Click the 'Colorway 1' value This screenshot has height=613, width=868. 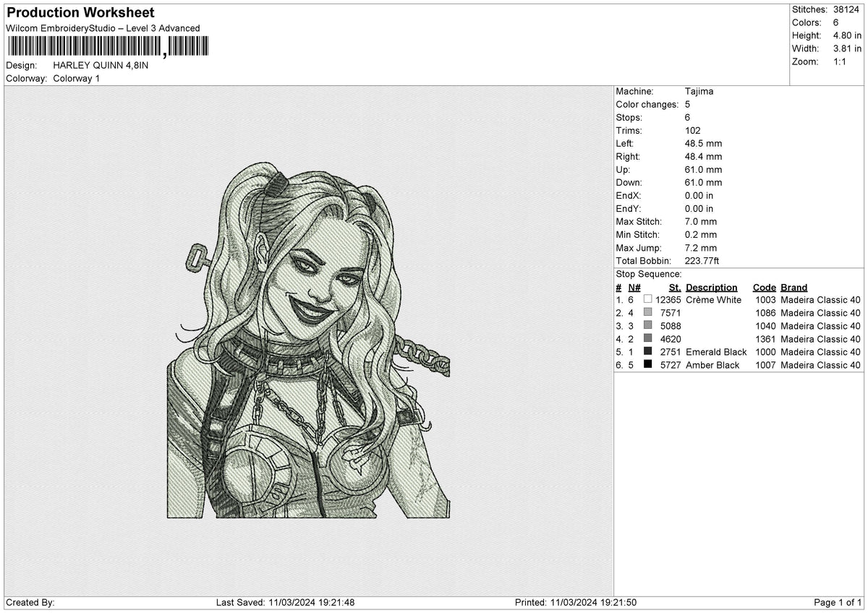point(77,78)
